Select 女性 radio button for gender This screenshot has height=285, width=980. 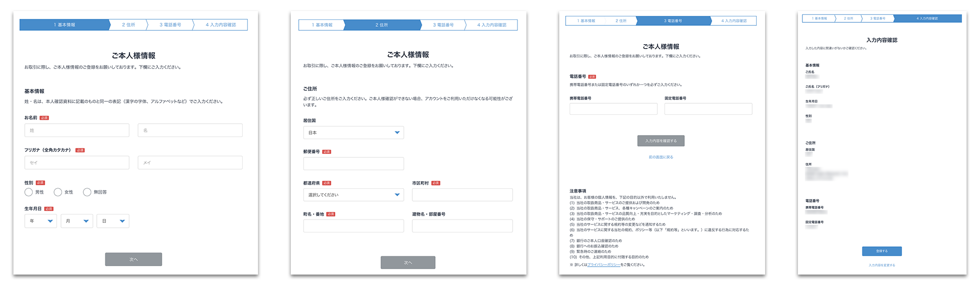[x=58, y=192]
